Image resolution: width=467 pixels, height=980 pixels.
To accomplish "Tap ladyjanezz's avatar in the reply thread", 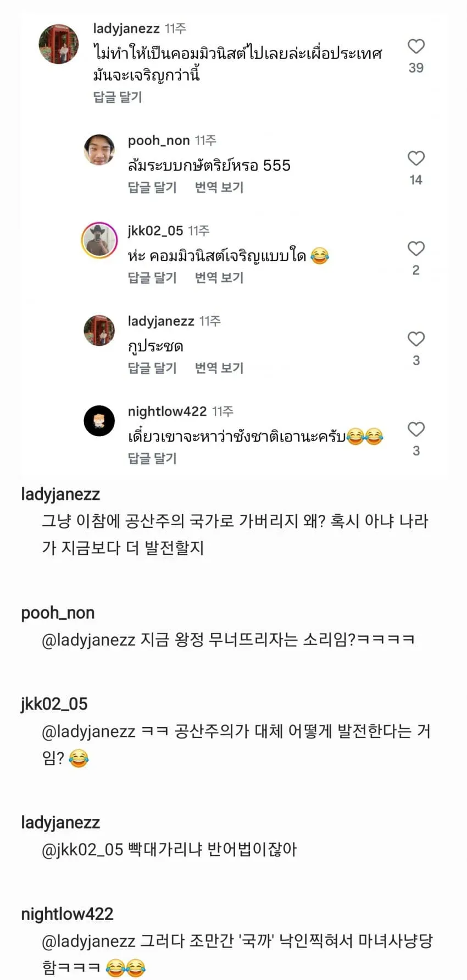I will click(99, 331).
